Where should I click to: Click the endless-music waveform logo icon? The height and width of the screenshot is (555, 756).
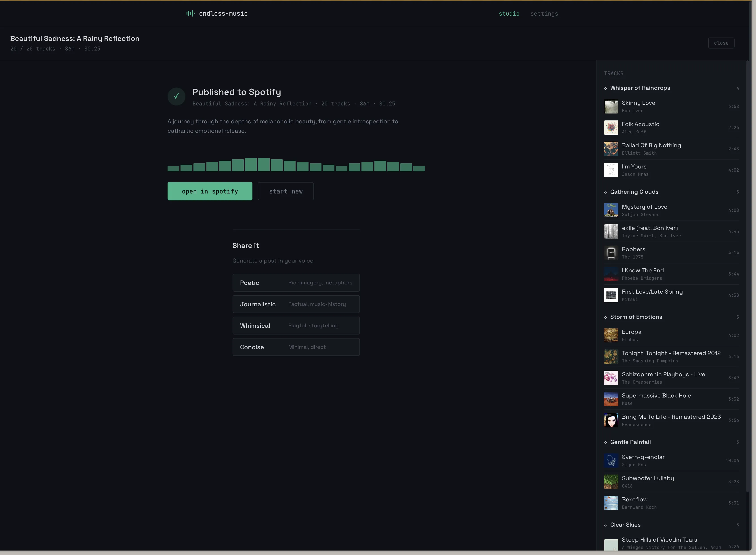190,13
